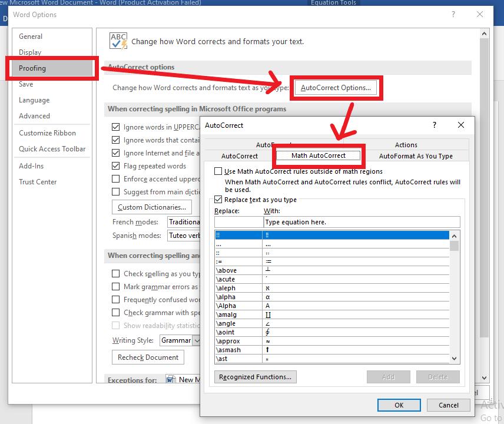Enable Enforce accented uppercase checkbox
Screen dimensions: 504x424
pos(116,179)
